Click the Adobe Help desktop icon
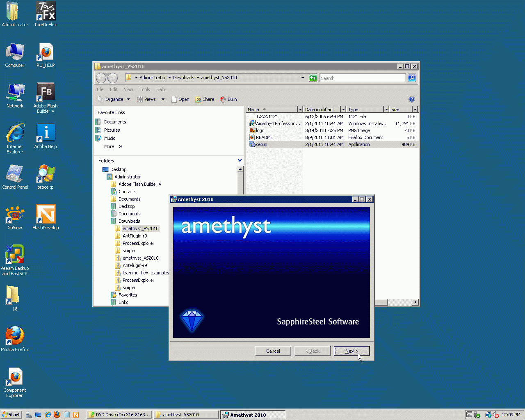525x420 pixels. [46, 136]
